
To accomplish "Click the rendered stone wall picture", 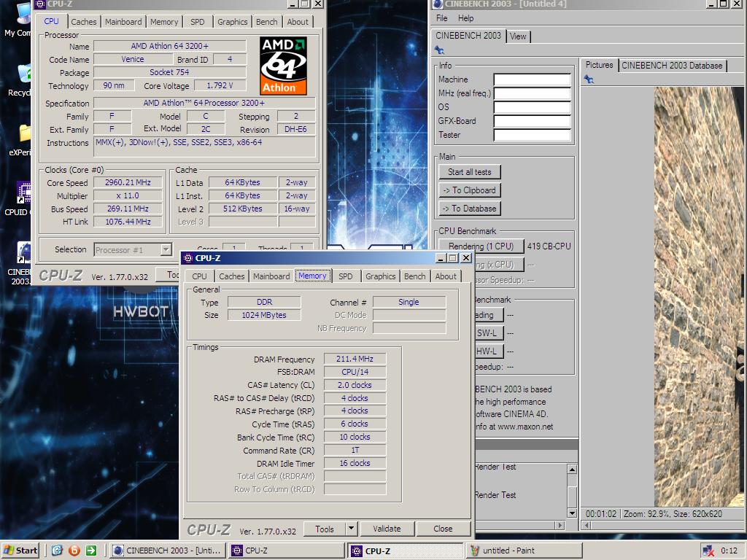I will tap(698, 296).
